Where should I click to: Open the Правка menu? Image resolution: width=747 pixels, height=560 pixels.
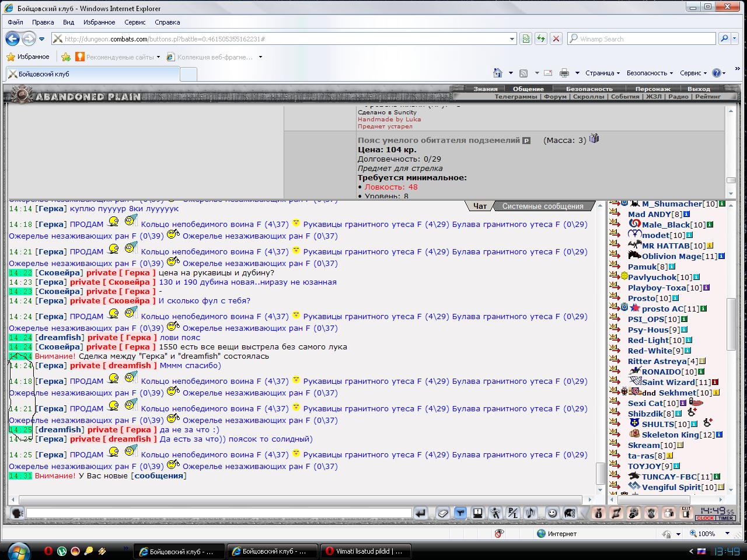tap(43, 22)
